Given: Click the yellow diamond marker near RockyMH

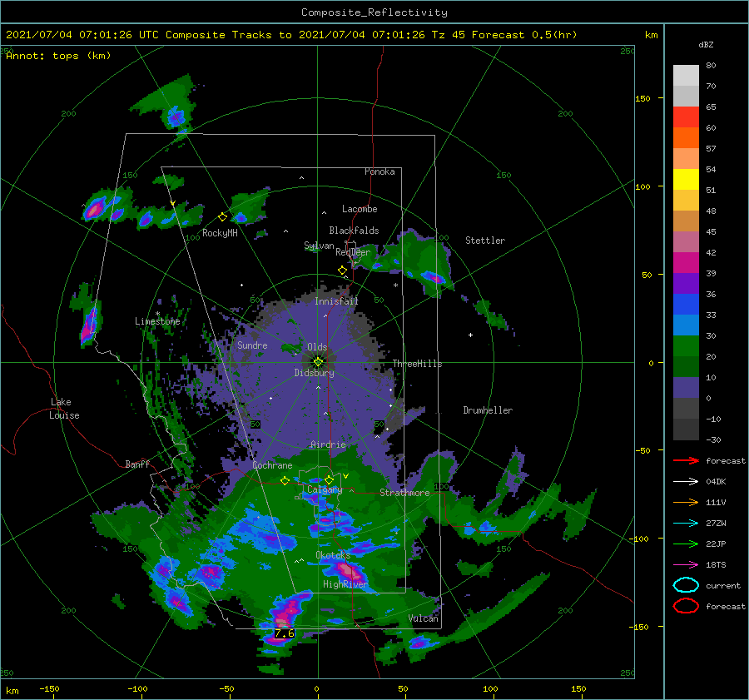Looking at the screenshot, I should pyautogui.click(x=222, y=217).
